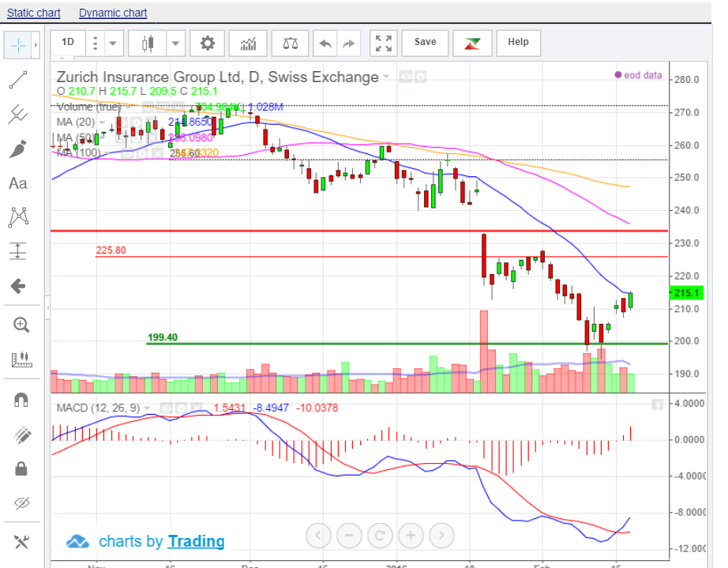Open chart properties gear icon
The height and width of the screenshot is (568, 728).
(207, 43)
